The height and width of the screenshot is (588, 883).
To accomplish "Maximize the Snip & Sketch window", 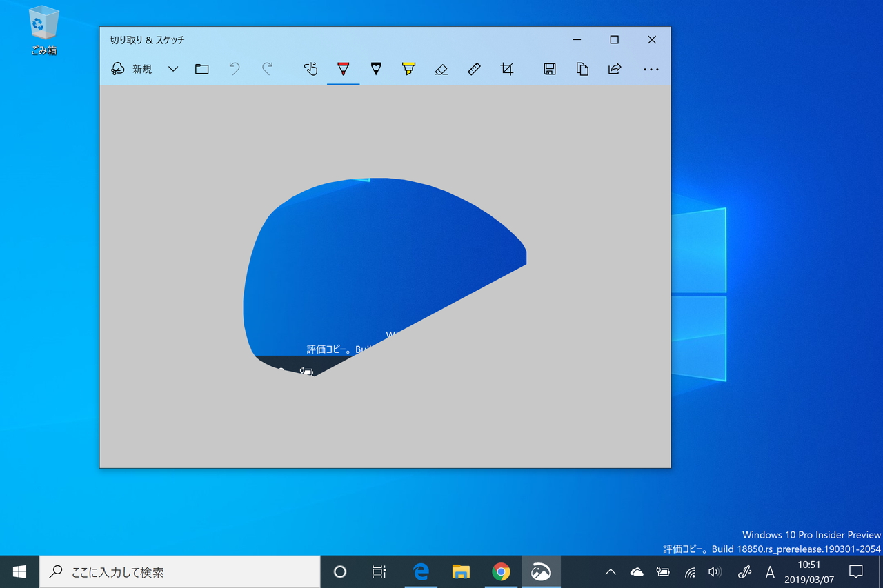I will 614,40.
